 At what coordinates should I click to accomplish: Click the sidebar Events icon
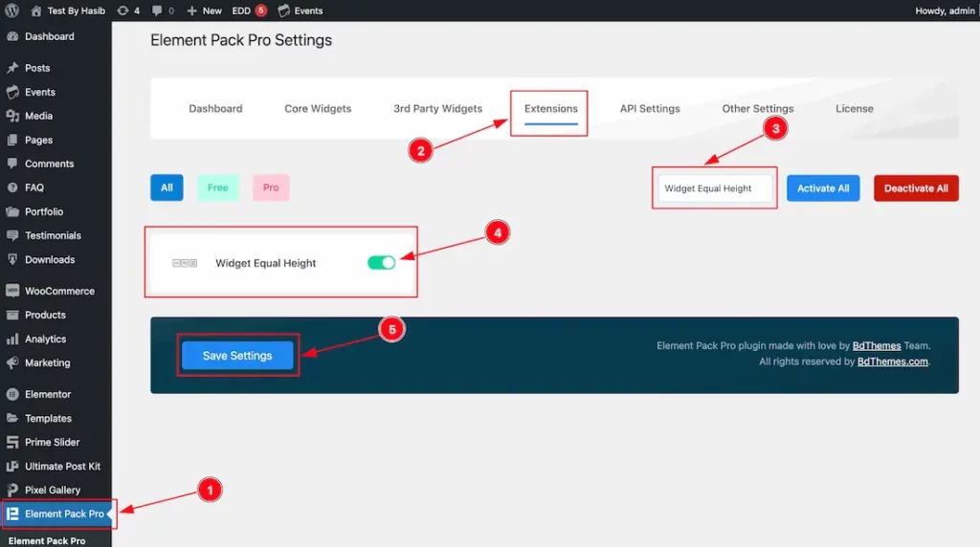(12, 92)
